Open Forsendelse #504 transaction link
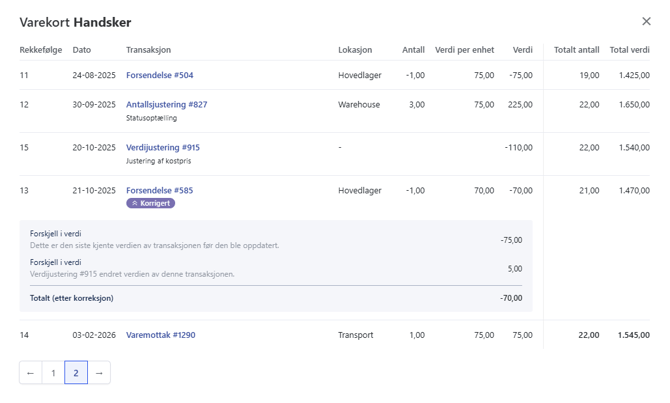 (x=160, y=75)
